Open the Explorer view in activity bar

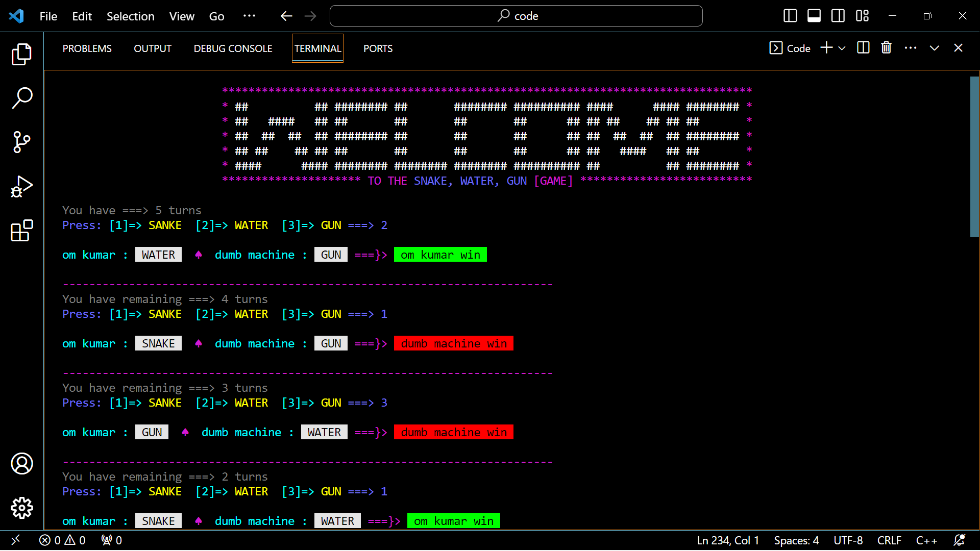coord(21,54)
